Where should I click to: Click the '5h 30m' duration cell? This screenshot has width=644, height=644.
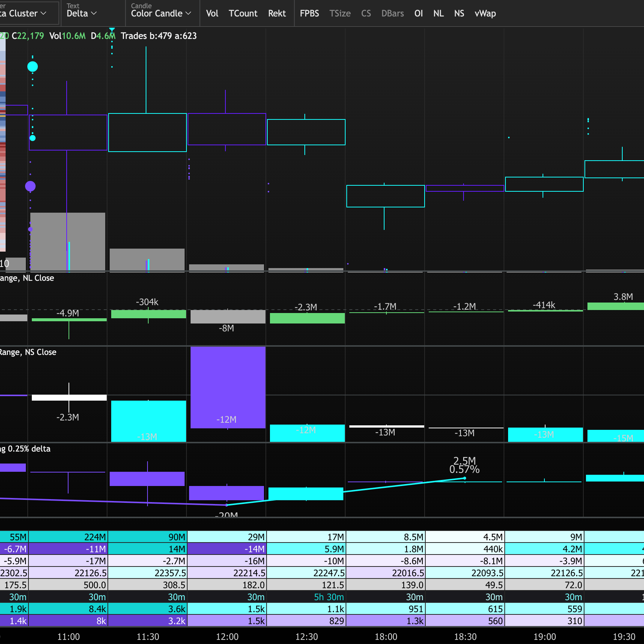pos(306,597)
